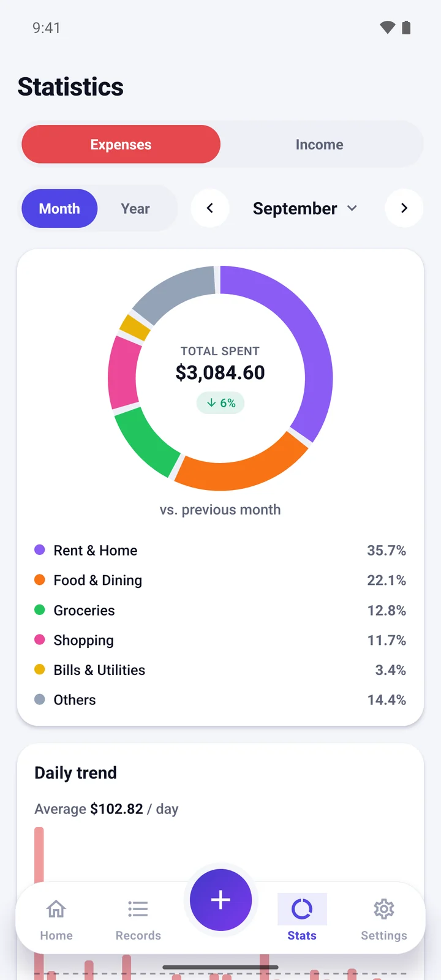Open the Records list icon
441x980 pixels.
(x=138, y=909)
